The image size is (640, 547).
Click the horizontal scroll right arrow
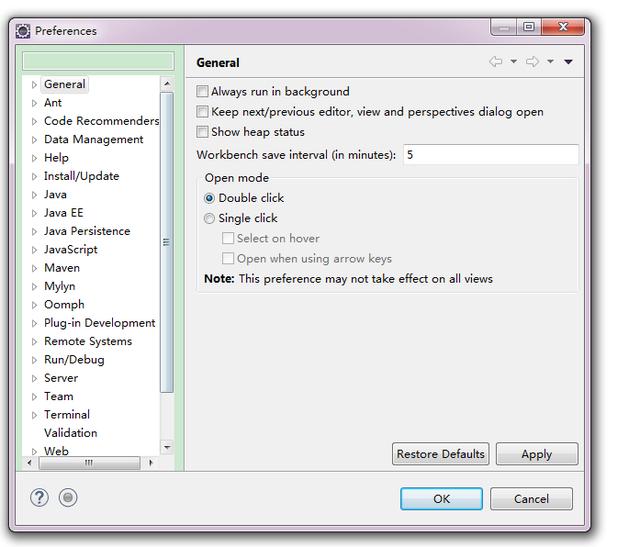tap(151, 463)
